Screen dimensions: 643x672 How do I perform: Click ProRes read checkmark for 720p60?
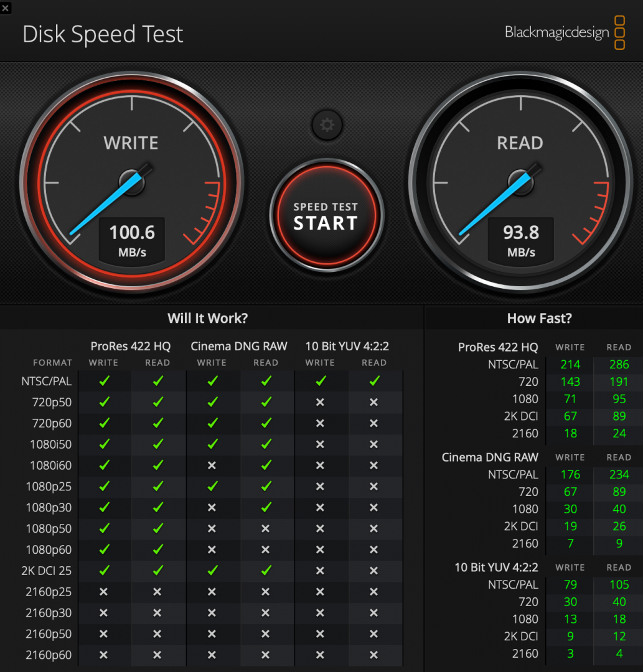[158, 423]
